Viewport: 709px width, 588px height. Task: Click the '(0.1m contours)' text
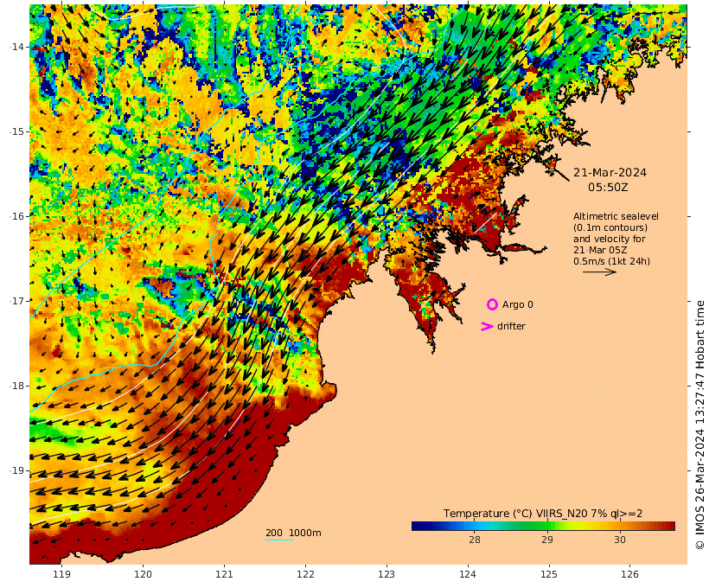click(x=610, y=227)
